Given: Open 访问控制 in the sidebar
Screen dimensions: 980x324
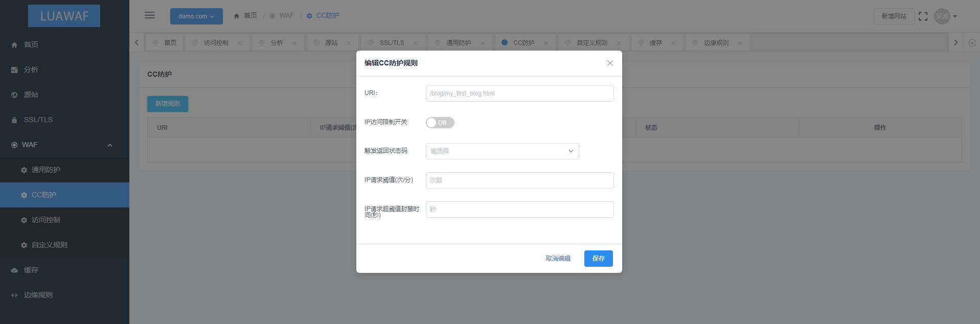Looking at the screenshot, I should 64,220.
